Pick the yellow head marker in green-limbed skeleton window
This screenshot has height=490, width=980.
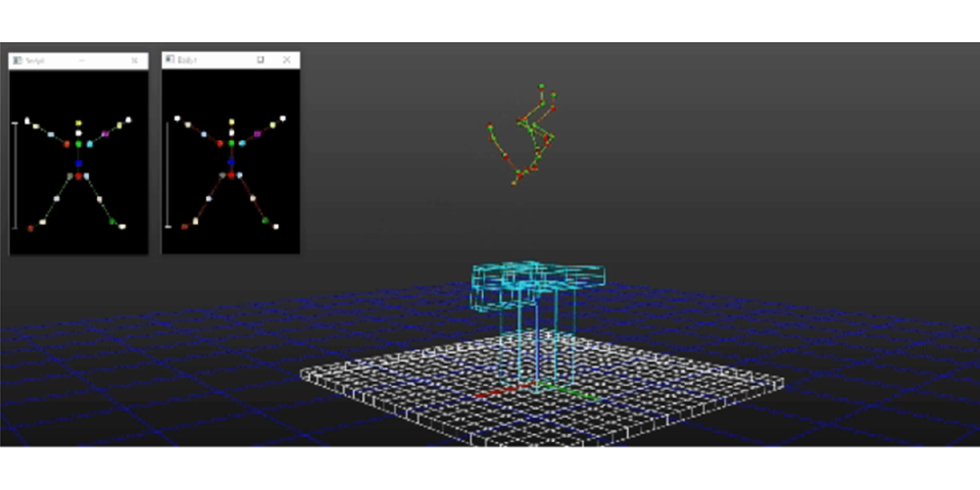pos(78,123)
